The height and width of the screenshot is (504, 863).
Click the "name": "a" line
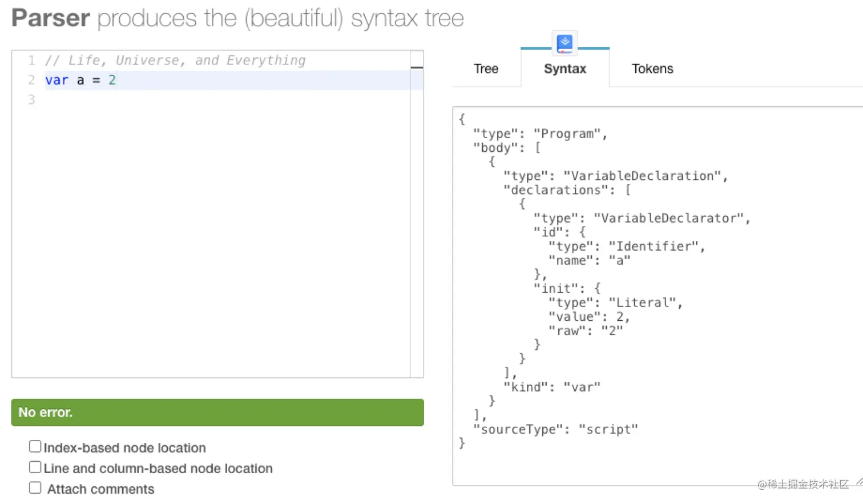(x=589, y=260)
